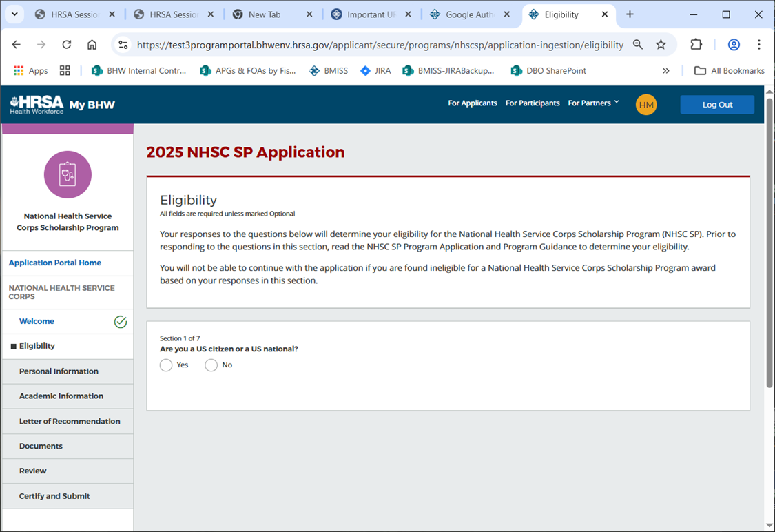Open the Application Portal Home link

55,263
